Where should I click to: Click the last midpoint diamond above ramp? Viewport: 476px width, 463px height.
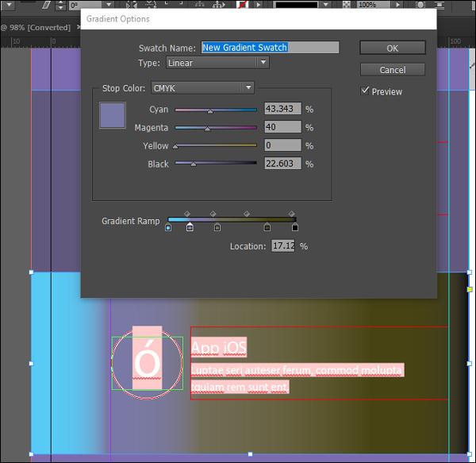[x=292, y=214]
